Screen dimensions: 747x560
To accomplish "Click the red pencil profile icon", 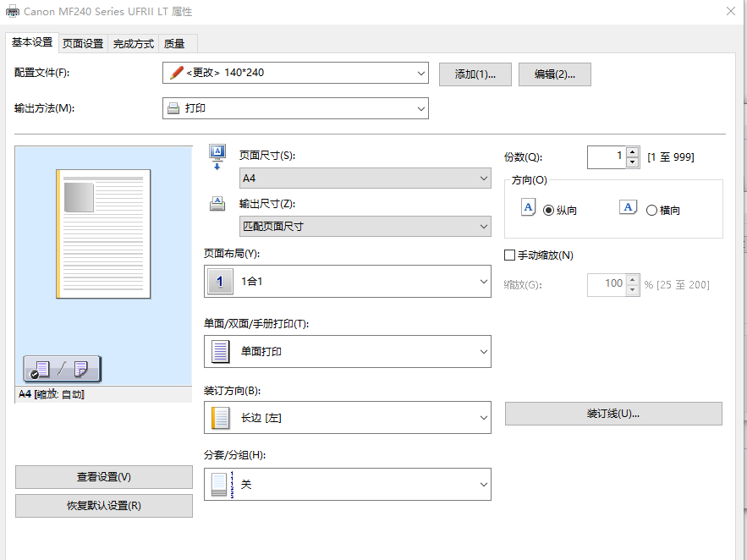I will [176, 73].
